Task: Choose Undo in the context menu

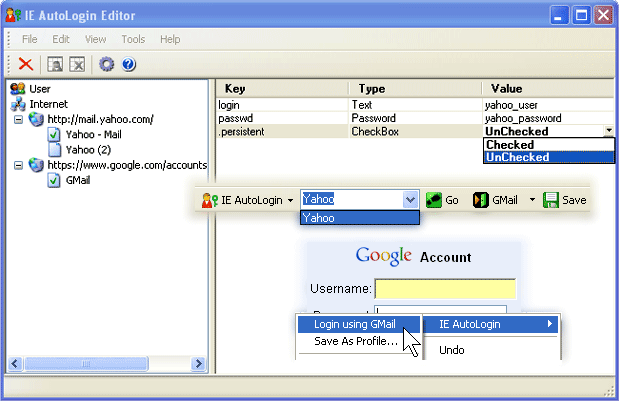Action: pos(452,350)
